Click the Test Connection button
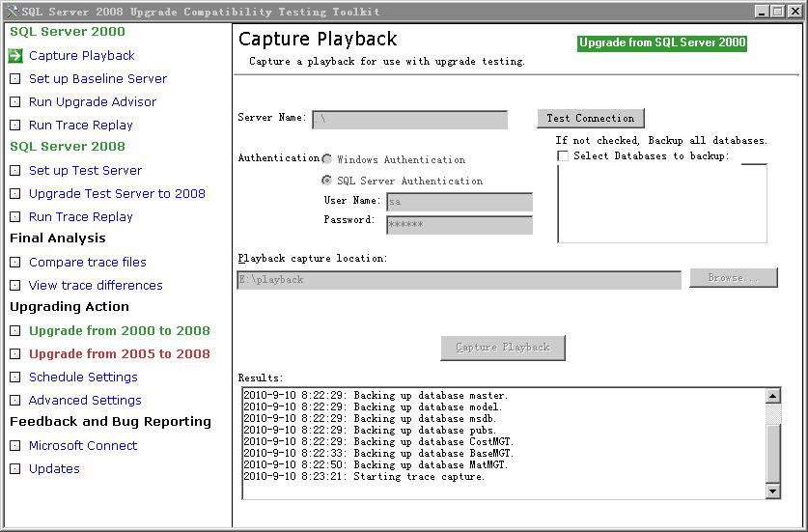Viewport: 808px width, 532px height. click(591, 118)
